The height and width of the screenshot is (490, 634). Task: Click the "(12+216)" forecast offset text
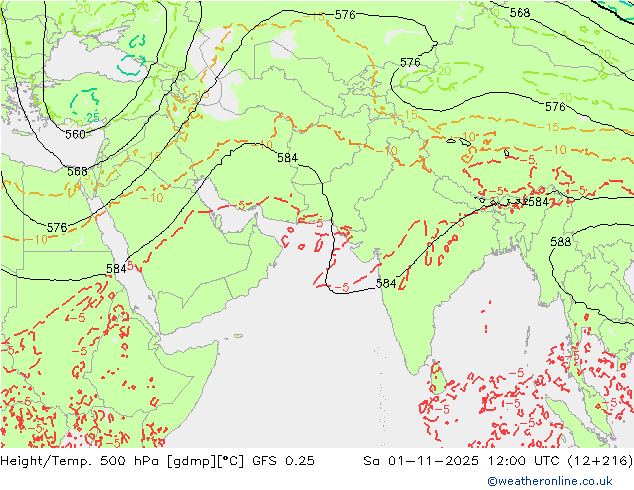tap(600, 461)
